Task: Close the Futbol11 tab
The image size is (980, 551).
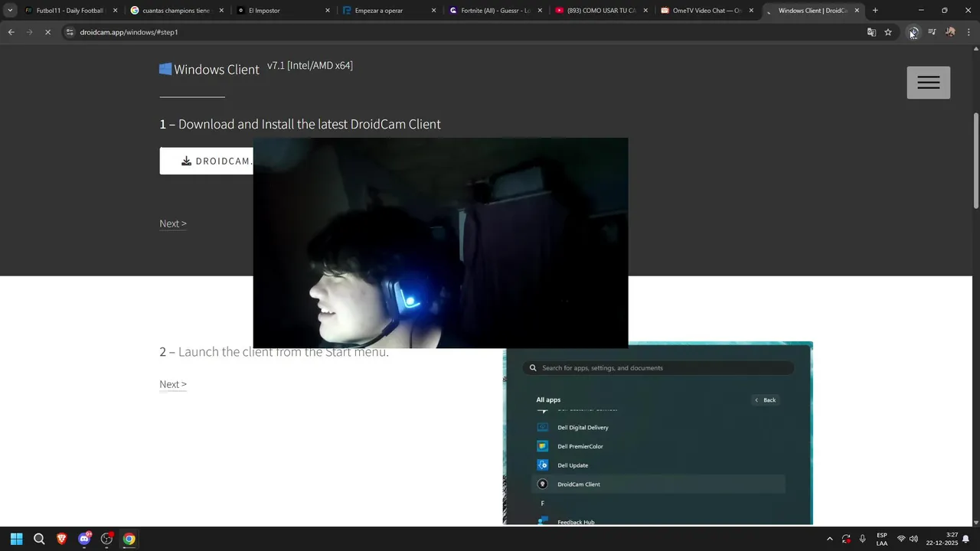Action: (116, 11)
